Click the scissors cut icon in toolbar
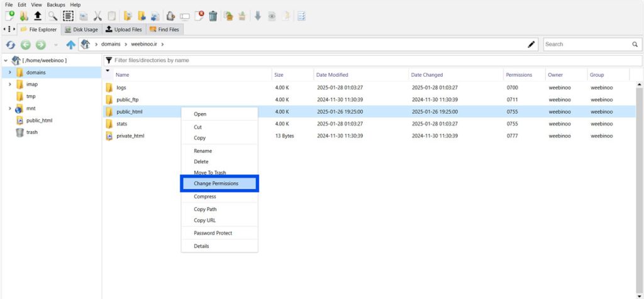 point(97,16)
